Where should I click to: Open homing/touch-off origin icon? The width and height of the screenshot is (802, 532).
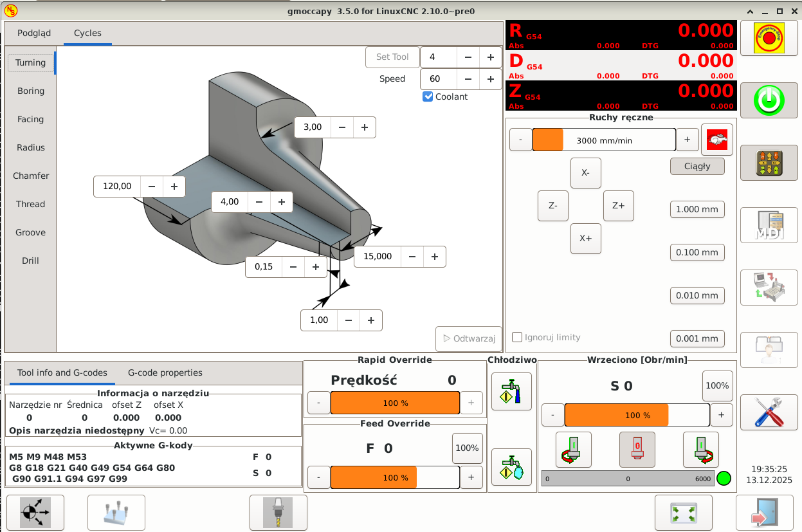click(x=35, y=513)
